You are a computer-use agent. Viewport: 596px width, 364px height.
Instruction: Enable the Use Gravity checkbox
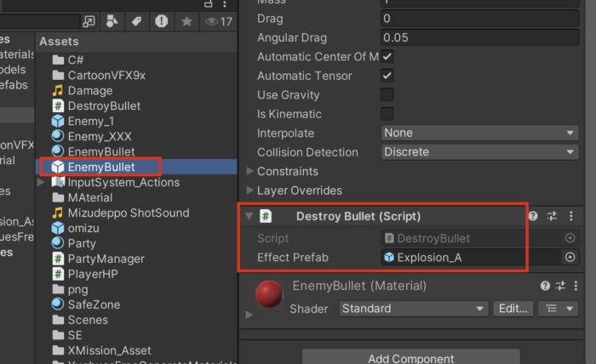click(x=387, y=94)
